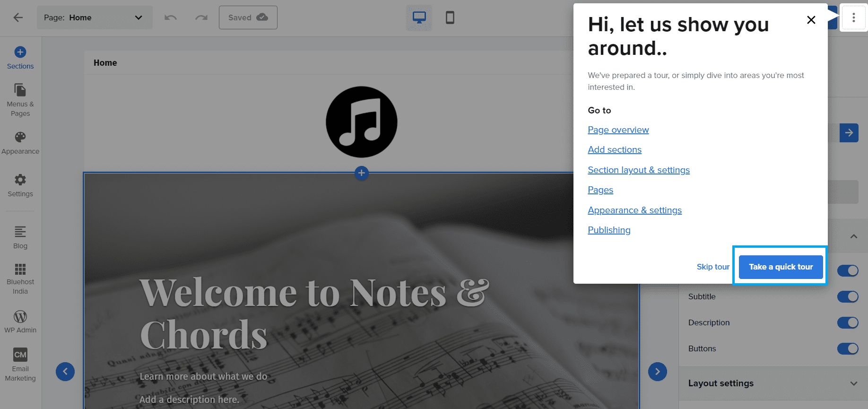The height and width of the screenshot is (409, 868).
Task: Open WP Admin in sidebar
Action: tap(20, 322)
